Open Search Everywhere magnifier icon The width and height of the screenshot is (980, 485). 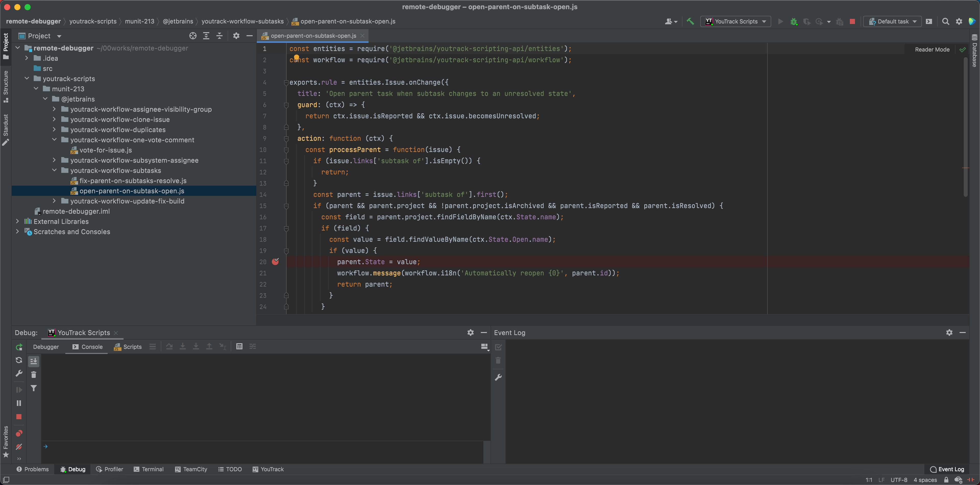coord(945,22)
